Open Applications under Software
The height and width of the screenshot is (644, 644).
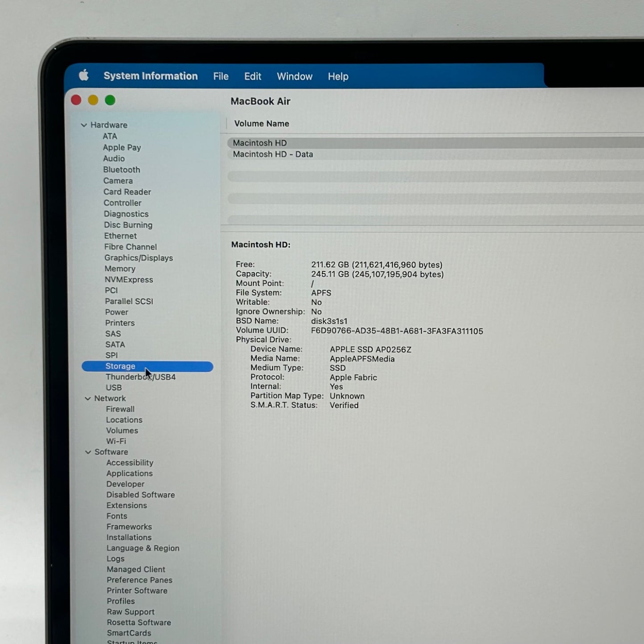point(129,473)
